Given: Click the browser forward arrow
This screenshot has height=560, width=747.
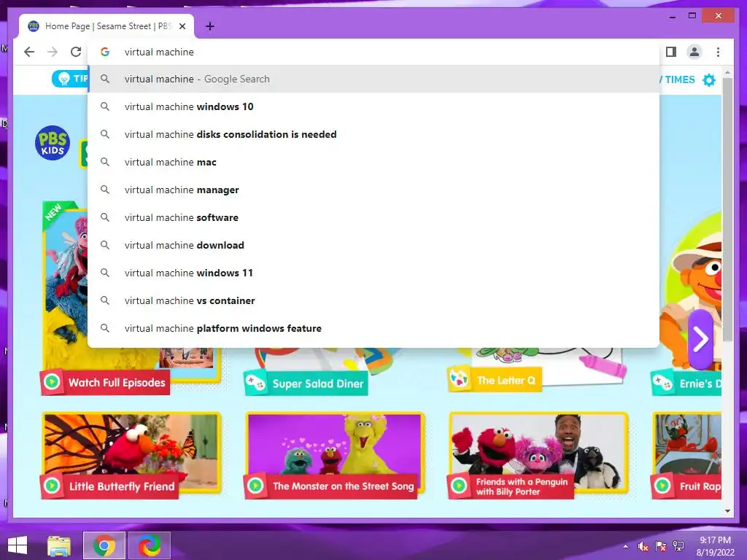Looking at the screenshot, I should click(53, 52).
